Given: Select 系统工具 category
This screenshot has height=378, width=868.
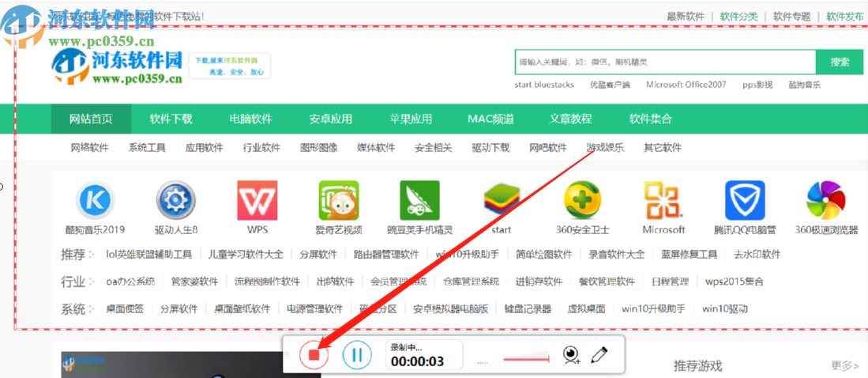Looking at the screenshot, I should click(x=147, y=147).
